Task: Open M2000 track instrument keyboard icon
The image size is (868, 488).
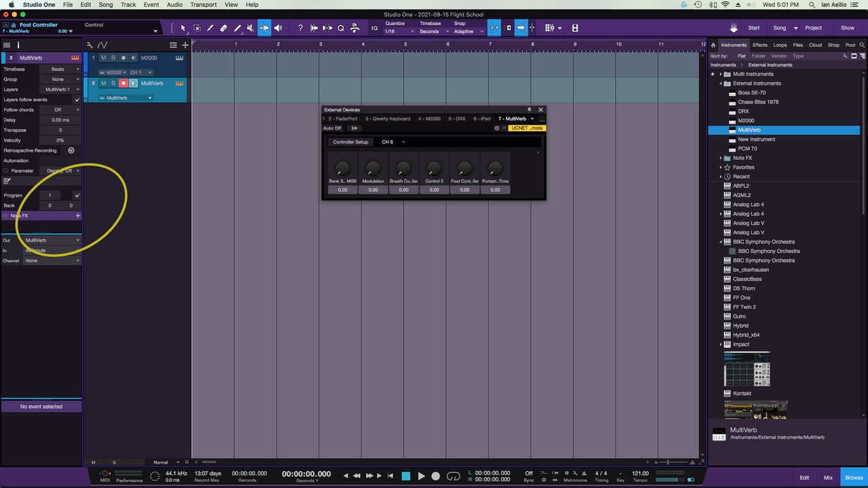Action: click(180, 58)
